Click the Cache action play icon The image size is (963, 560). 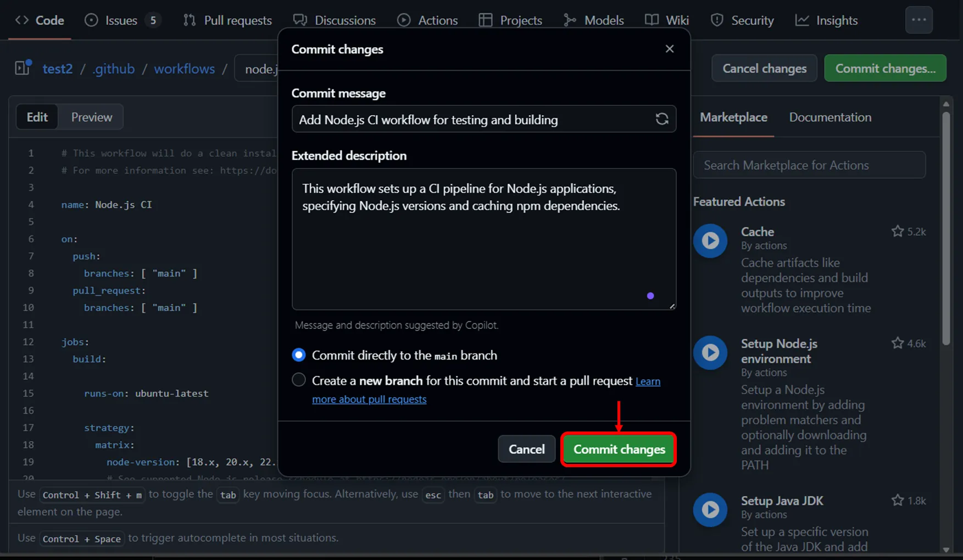710,240
